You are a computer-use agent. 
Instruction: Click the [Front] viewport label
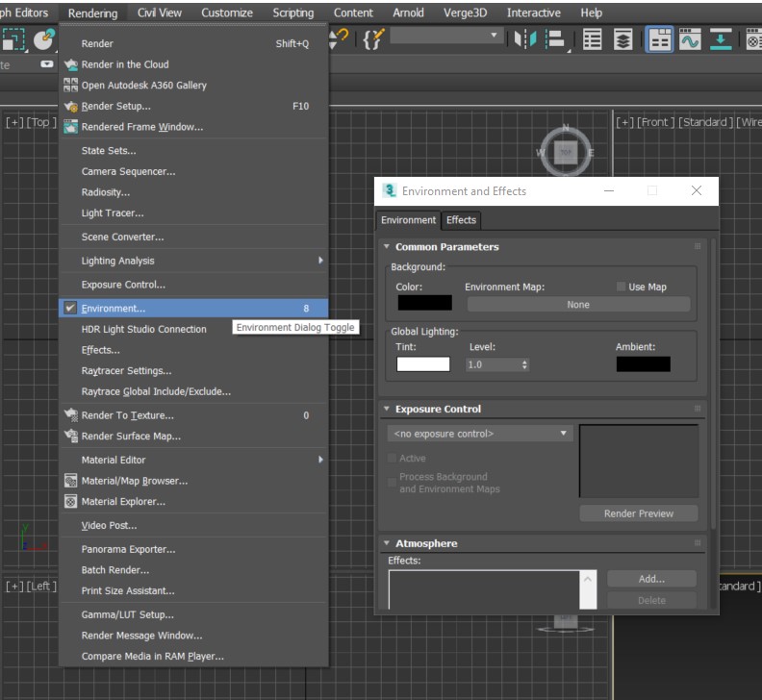655,122
